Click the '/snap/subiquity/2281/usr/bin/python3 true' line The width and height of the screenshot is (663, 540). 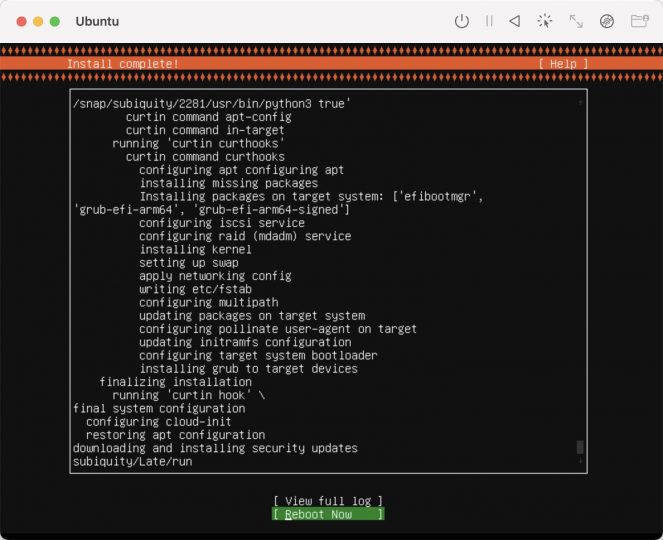point(212,104)
